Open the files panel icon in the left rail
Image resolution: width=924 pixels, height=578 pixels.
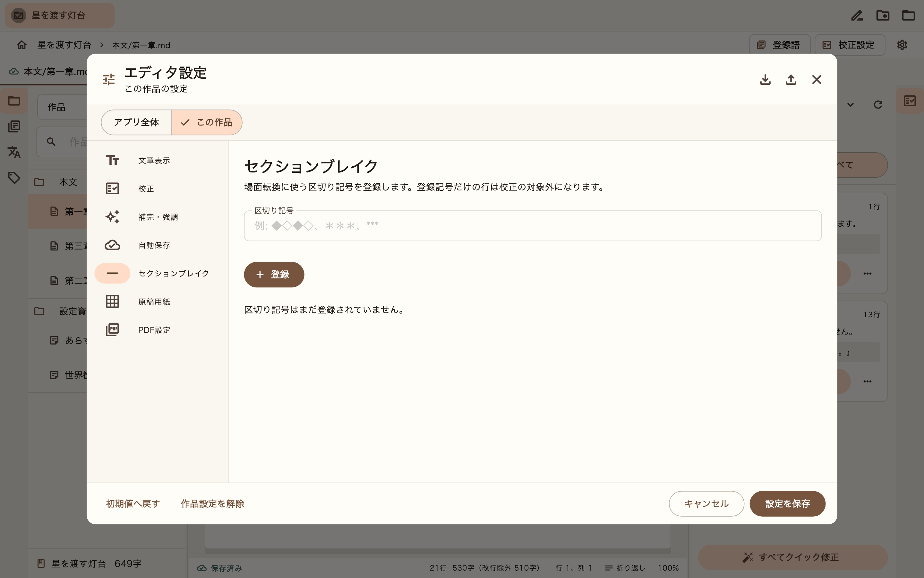14,101
